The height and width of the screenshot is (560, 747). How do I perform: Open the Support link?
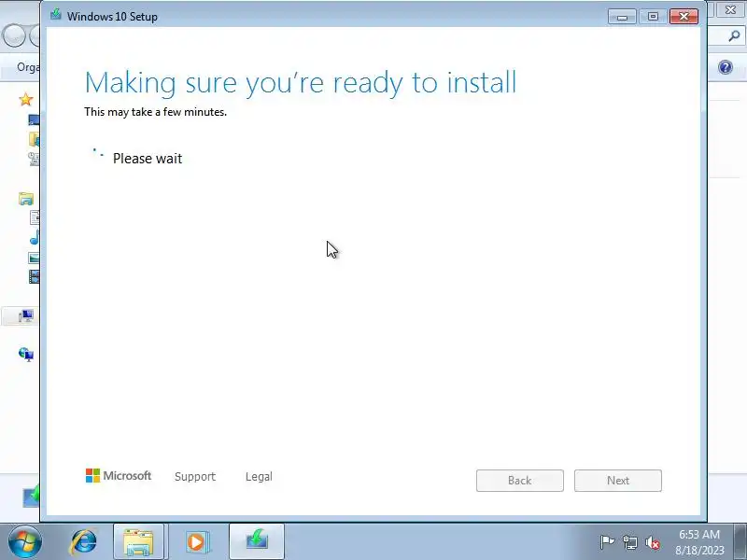click(x=195, y=476)
